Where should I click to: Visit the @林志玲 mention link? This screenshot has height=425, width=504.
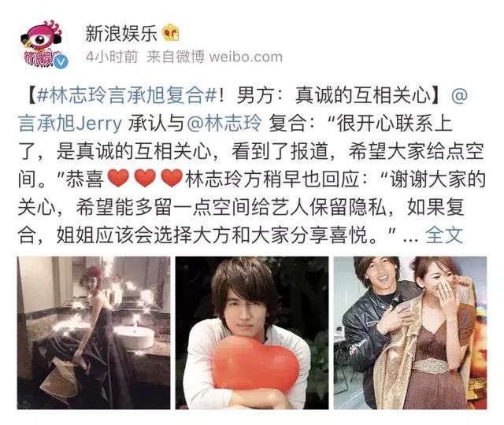[224, 124]
